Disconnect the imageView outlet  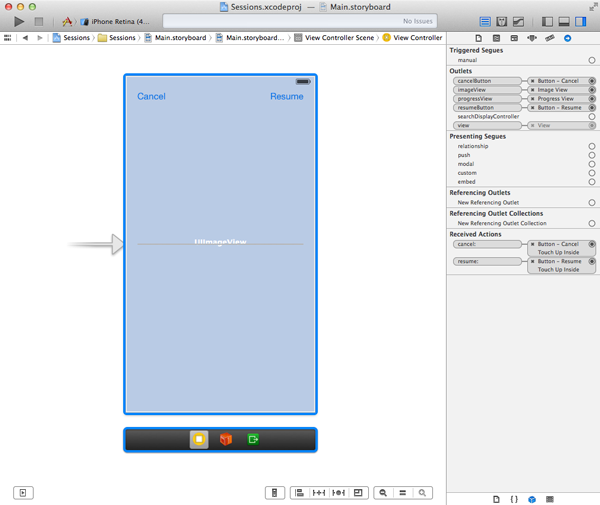click(x=532, y=90)
